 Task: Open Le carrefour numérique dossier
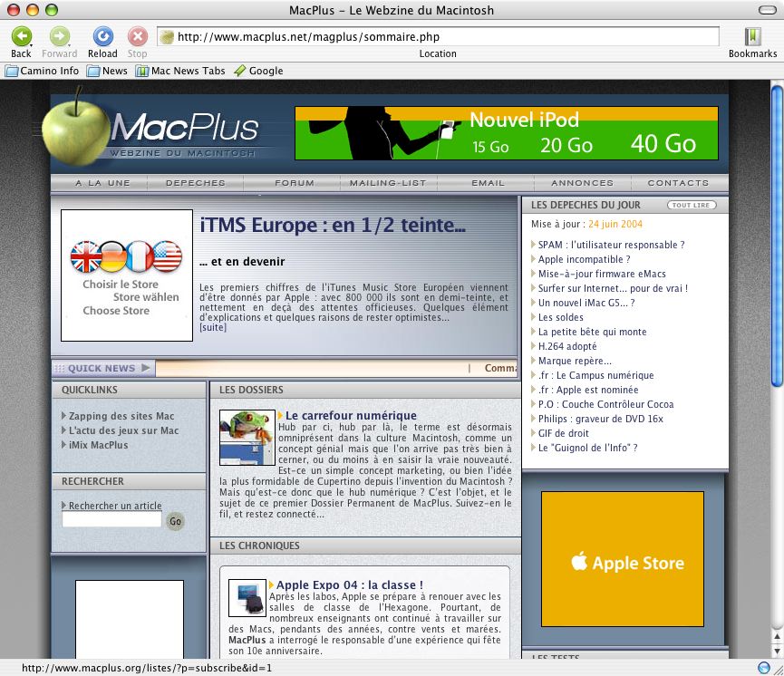pos(351,416)
